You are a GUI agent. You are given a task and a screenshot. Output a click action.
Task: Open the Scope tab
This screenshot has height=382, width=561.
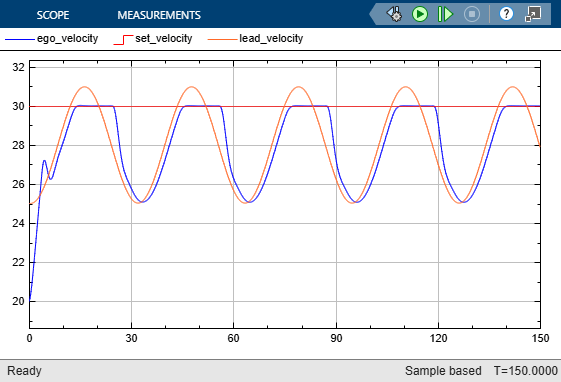(x=53, y=15)
